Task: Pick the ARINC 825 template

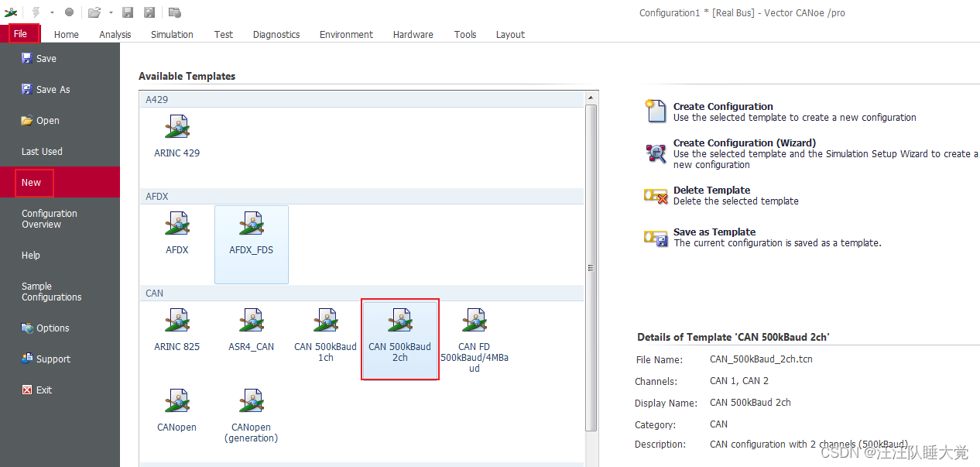Action: [x=177, y=331]
